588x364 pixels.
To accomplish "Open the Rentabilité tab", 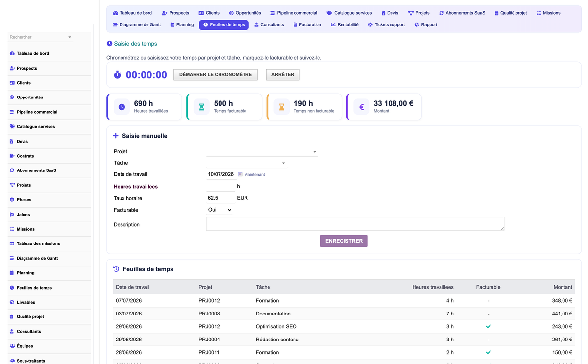I will 344,24.
